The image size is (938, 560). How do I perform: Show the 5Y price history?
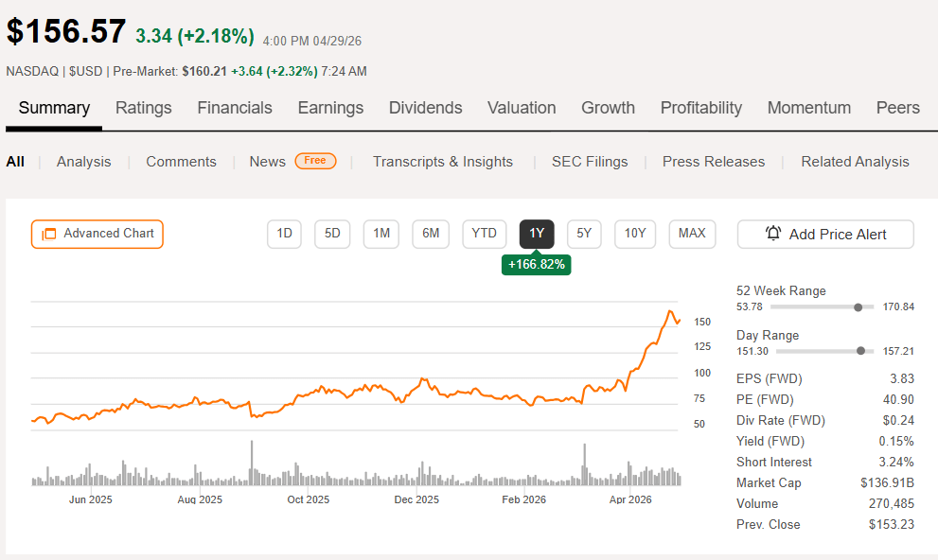click(584, 234)
